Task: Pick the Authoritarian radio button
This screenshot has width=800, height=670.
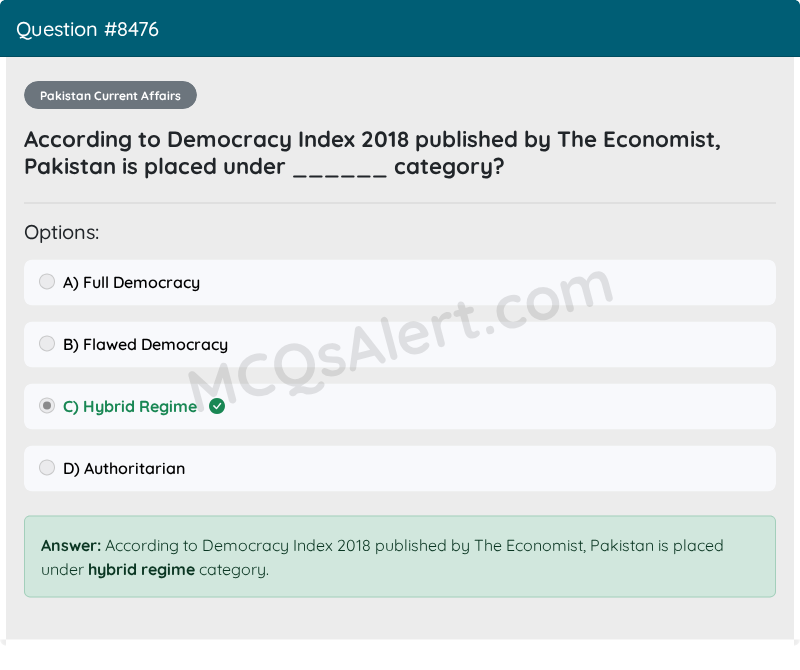Action: [x=47, y=468]
